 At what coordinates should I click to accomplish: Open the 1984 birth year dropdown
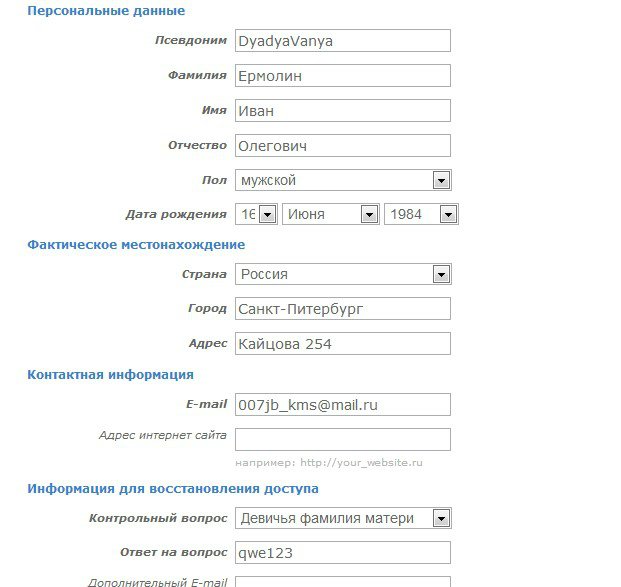(421, 214)
